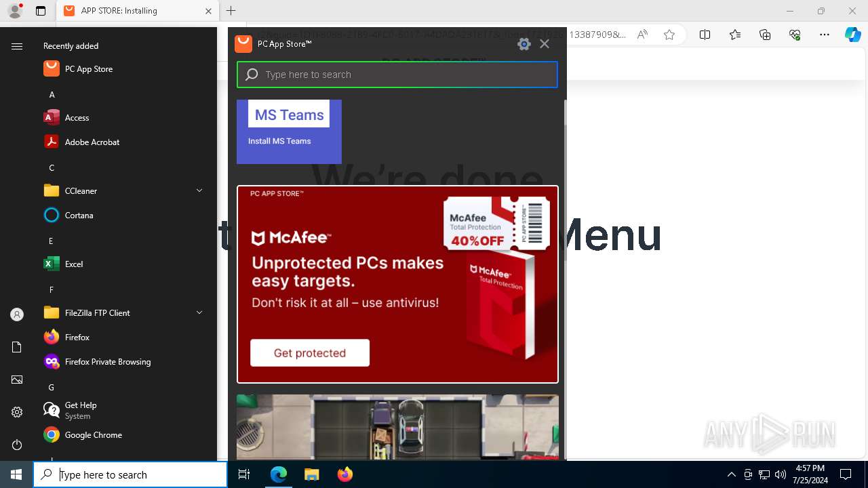Show hidden system tray icons
868x488 pixels.
(x=731, y=474)
